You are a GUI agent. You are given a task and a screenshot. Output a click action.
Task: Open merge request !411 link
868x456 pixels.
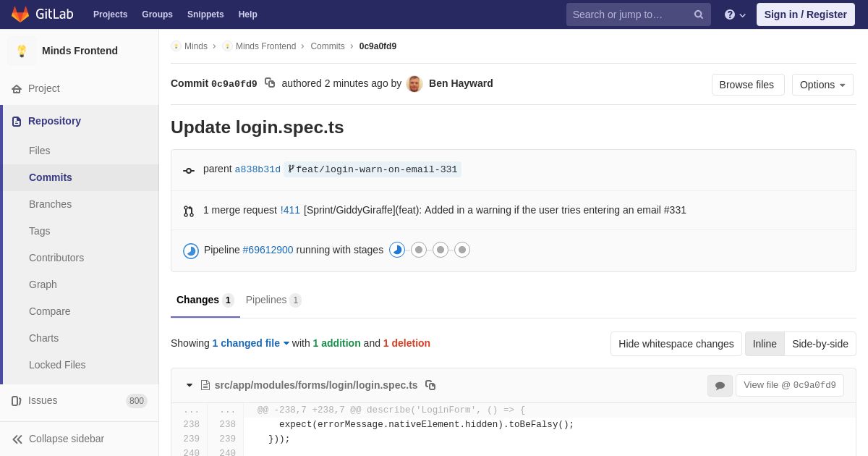point(290,210)
